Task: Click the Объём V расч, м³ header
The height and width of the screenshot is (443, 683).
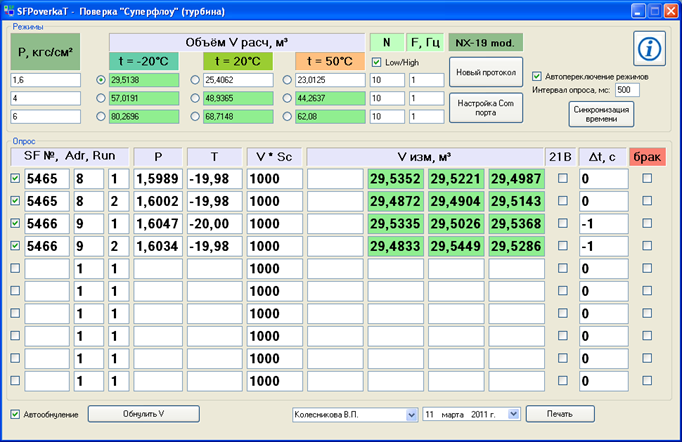Action: tap(237, 43)
